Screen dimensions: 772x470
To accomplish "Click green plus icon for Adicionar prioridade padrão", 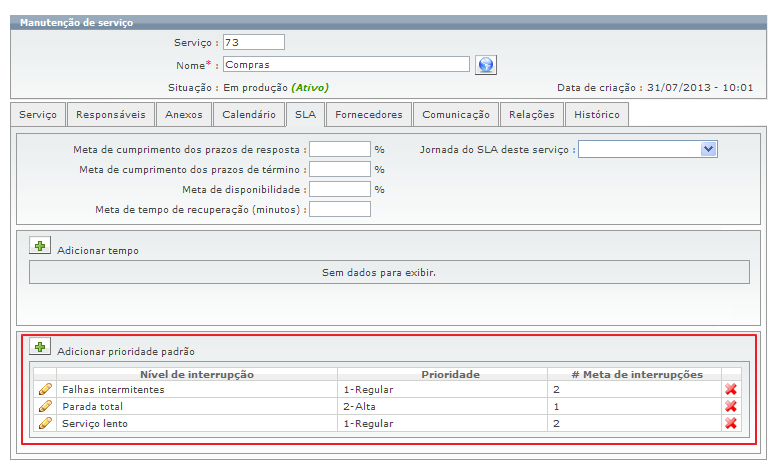I will (40, 347).
